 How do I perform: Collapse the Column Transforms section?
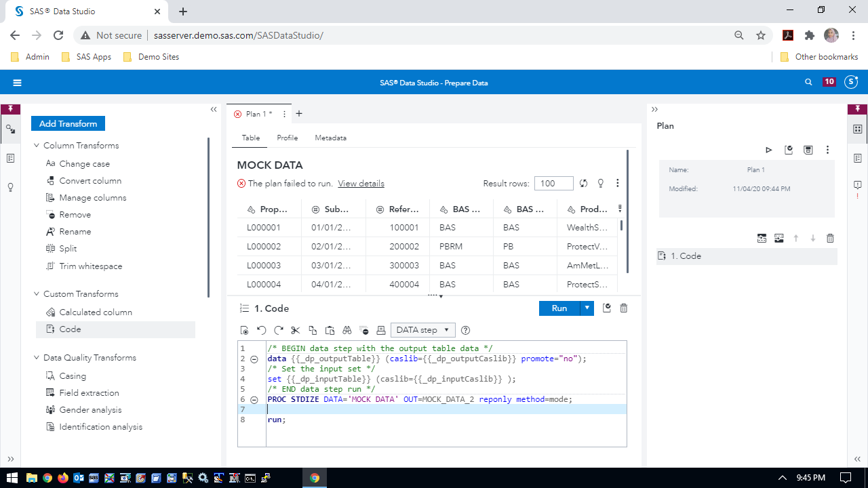(x=37, y=146)
